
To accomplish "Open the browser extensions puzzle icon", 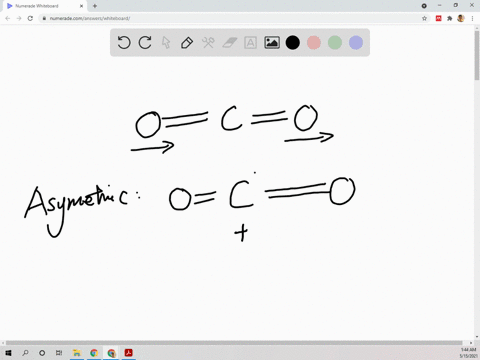I will coord(450,18).
